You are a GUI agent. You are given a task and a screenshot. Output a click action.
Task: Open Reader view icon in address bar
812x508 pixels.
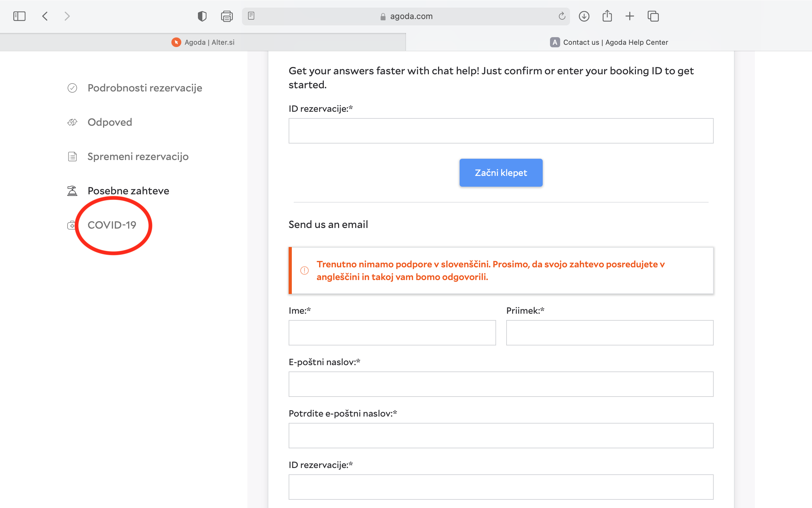(251, 16)
